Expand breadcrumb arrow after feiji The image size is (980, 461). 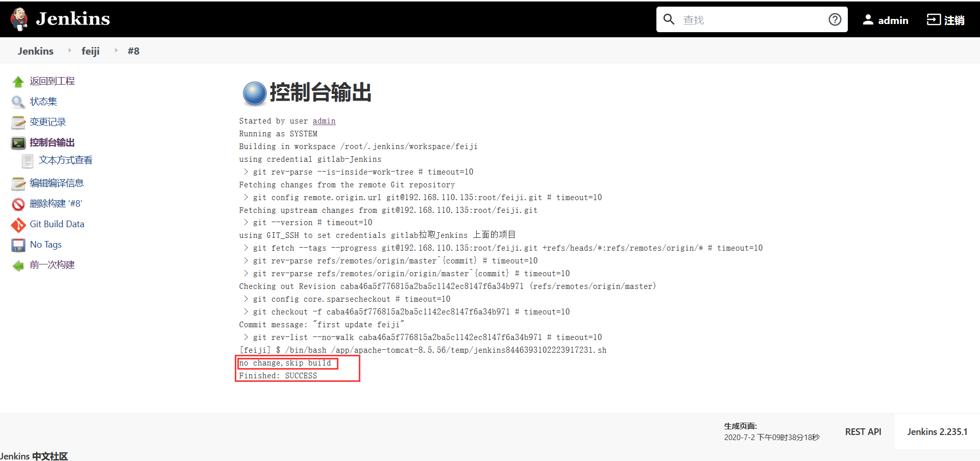(x=116, y=51)
